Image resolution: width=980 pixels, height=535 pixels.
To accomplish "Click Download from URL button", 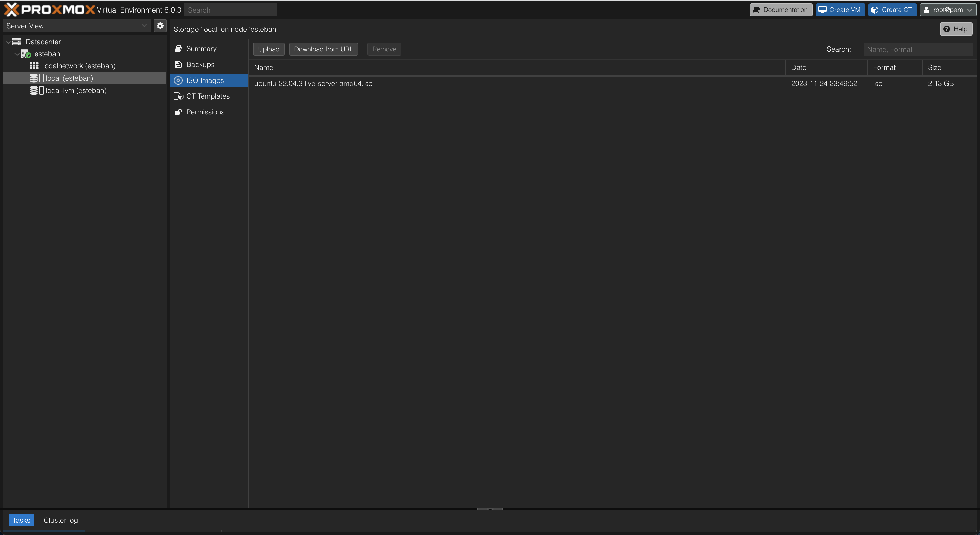I will point(323,49).
